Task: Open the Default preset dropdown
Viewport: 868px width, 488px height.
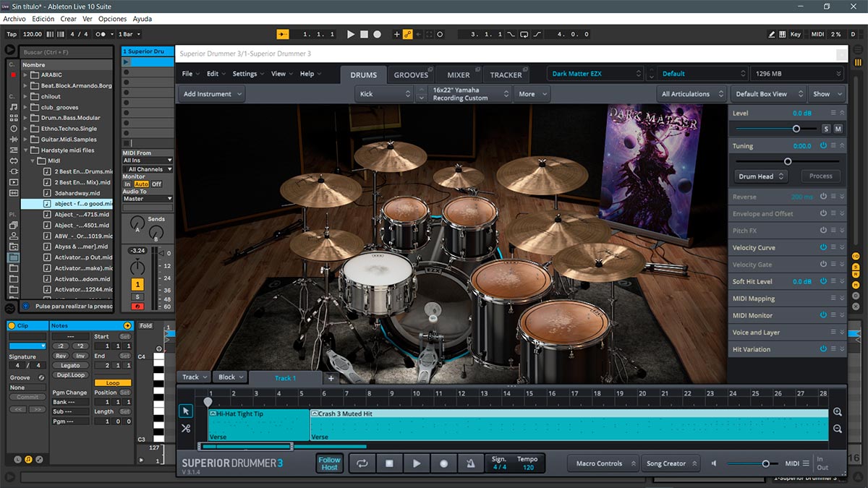Action: click(x=702, y=74)
